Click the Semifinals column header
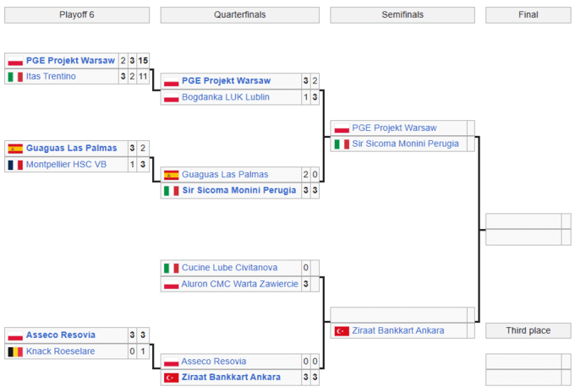 pyautogui.click(x=402, y=15)
